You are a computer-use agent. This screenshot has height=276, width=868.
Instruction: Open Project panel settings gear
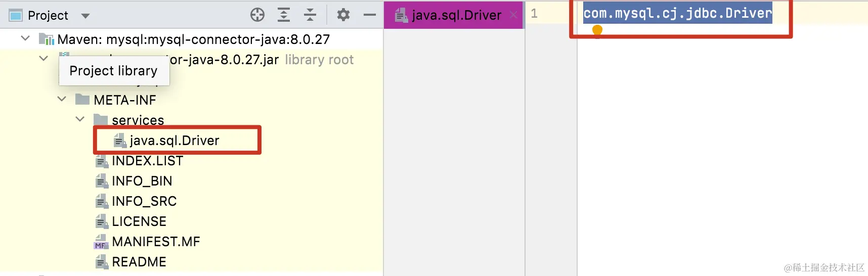pos(343,15)
